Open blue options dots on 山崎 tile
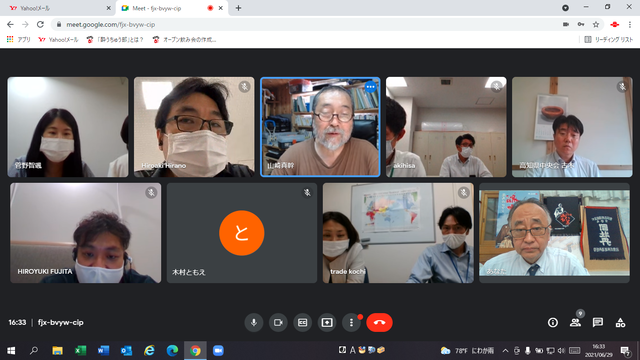The image size is (640, 360). click(x=370, y=87)
